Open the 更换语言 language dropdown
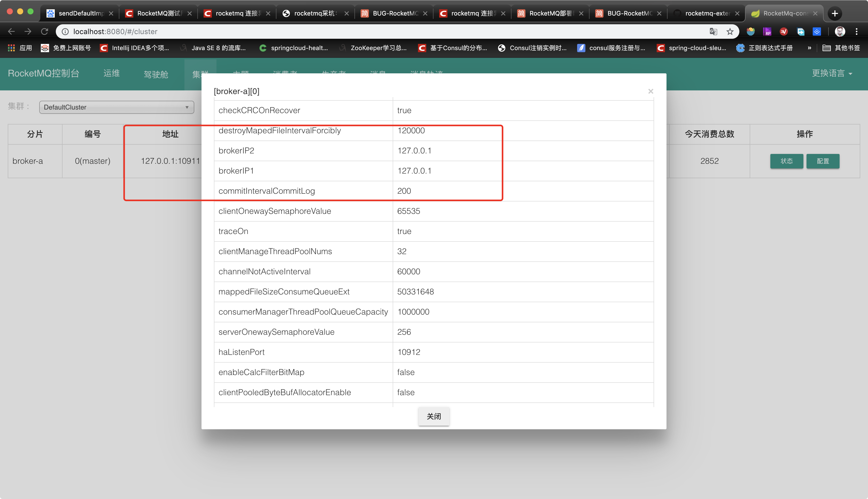Image resolution: width=868 pixels, height=499 pixels. [x=832, y=73]
